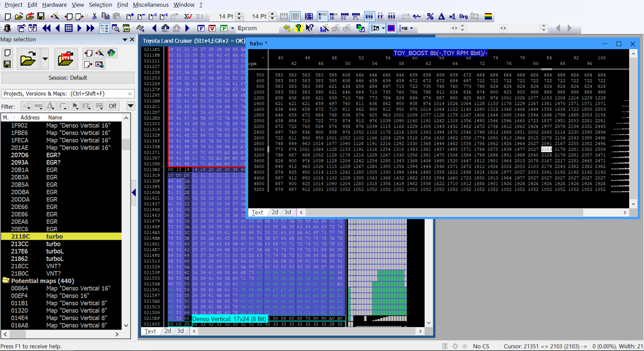Open 3d tab in Toyota Land Cruiser hex window
Screen dimensions: 644x351
pos(181,331)
